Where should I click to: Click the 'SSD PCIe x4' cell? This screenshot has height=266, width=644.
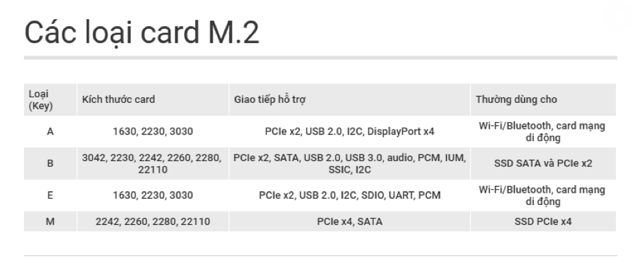coord(543,221)
